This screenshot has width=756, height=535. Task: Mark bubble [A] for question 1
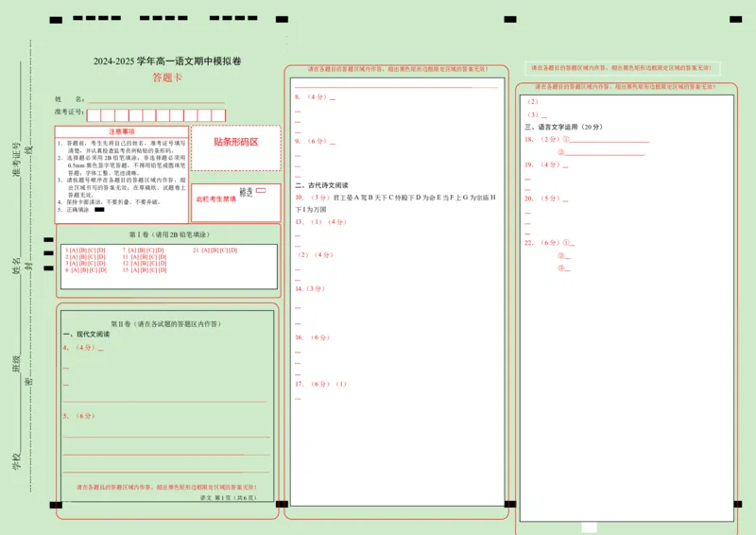coord(73,250)
